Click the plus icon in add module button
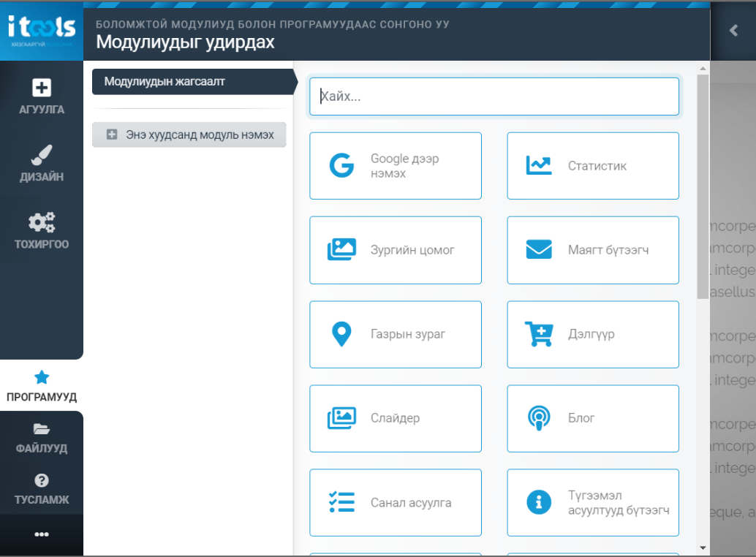The width and height of the screenshot is (756, 557). tap(112, 134)
